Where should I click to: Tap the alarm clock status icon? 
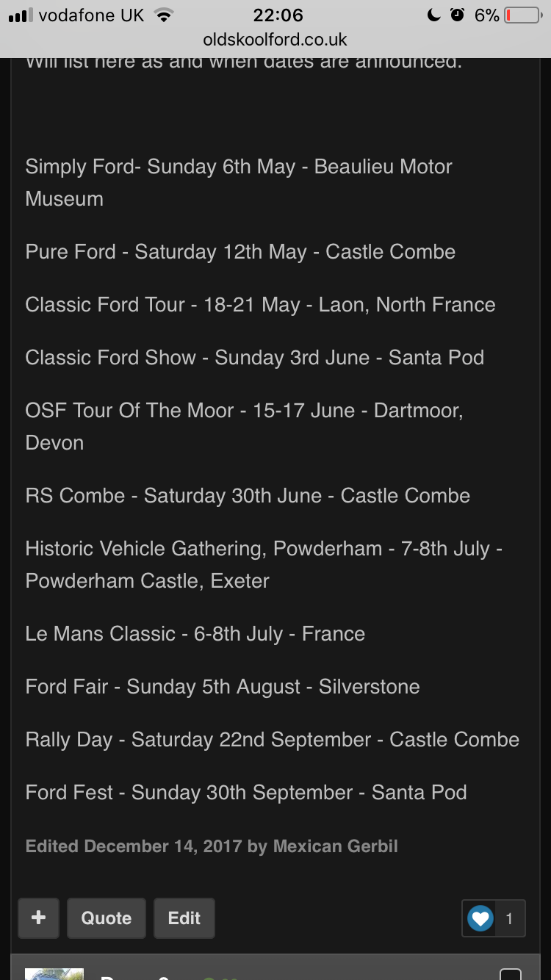pos(457,15)
